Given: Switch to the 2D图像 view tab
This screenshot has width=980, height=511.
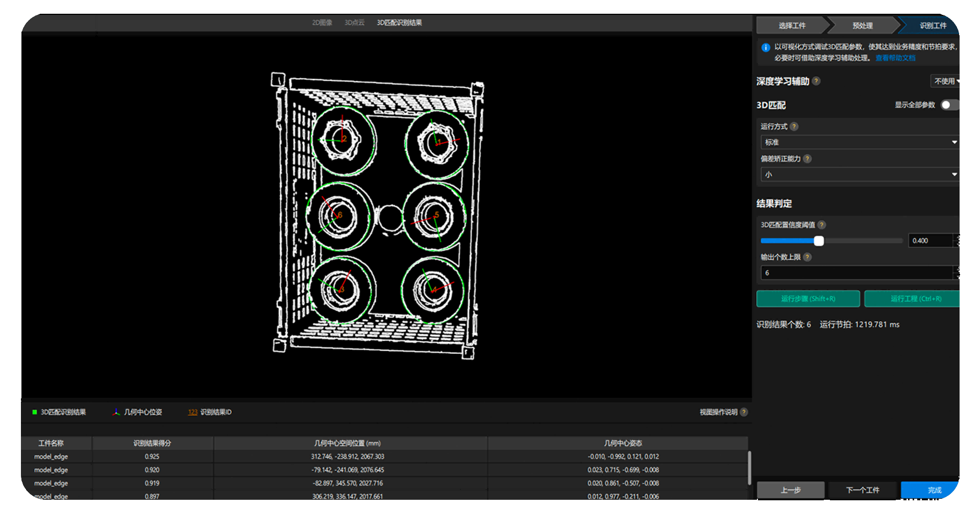Looking at the screenshot, I should click(x=322, y=22).
